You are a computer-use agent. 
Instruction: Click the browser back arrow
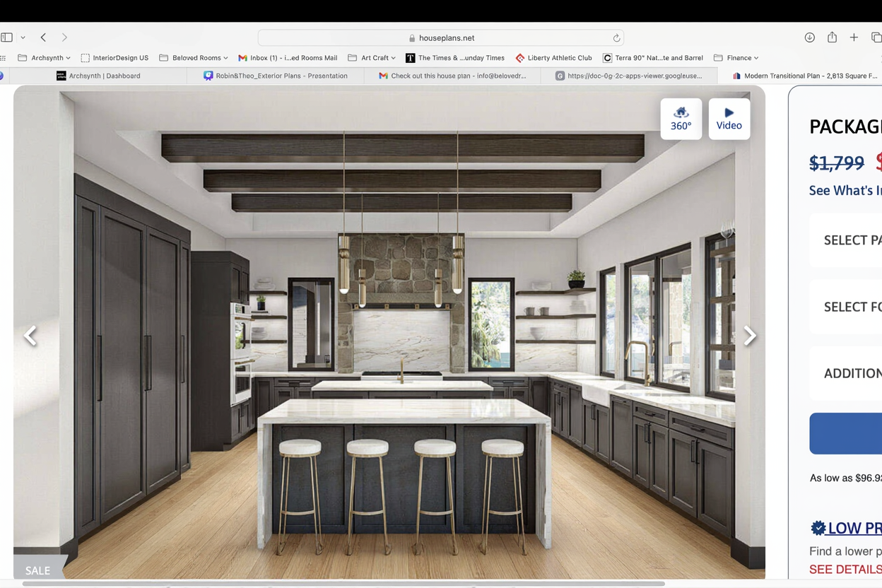[43, 37]
